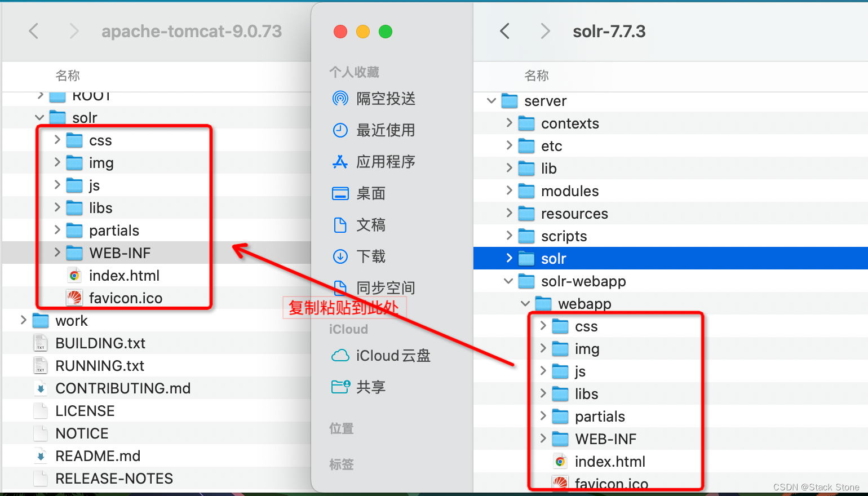Image resolution: width=868 pixels, height=496 pixels.
Task: Open Recents (最近使用) in sidebar
Action: [x=374, y=130]
